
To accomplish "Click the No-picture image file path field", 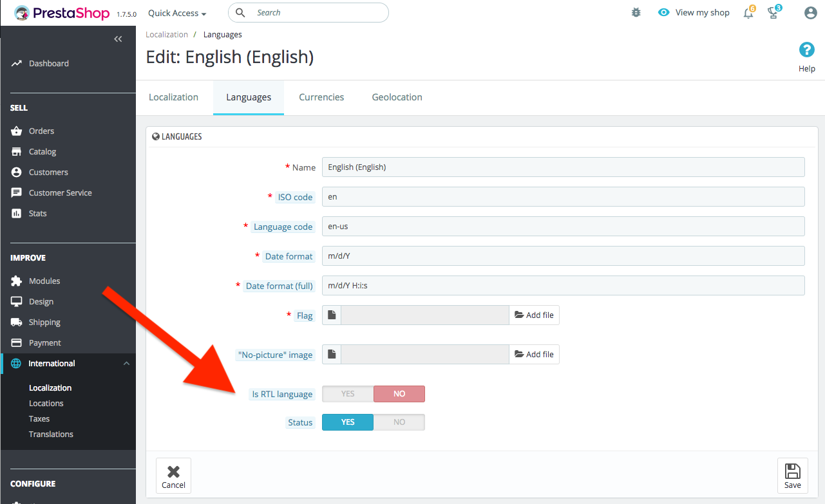I will 425,355.
